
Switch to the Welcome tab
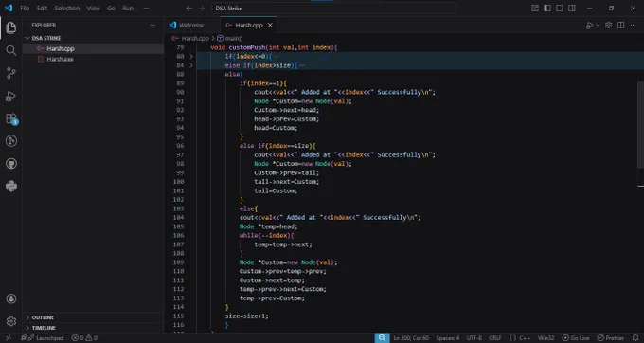click(191, 25)
